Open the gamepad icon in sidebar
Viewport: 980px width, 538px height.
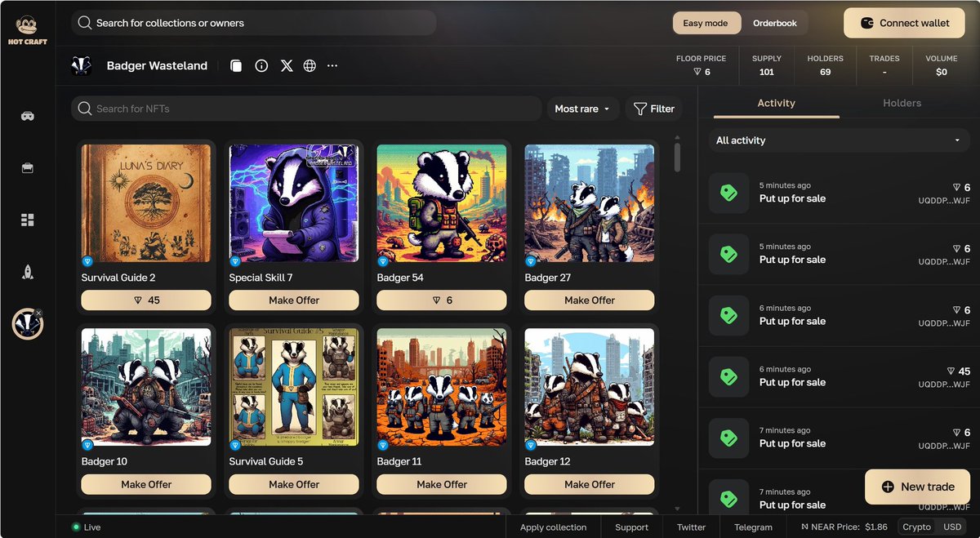point(28,116)
